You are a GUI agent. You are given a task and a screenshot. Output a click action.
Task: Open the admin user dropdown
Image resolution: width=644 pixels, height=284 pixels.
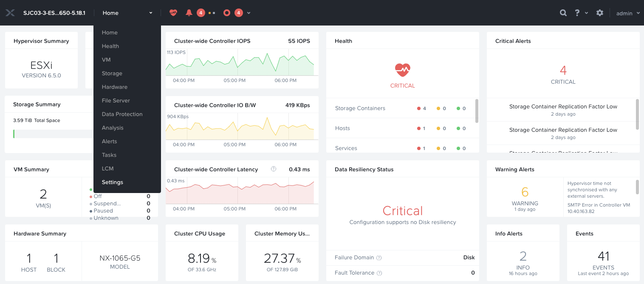pyautogui.click(x=628, y=13)
